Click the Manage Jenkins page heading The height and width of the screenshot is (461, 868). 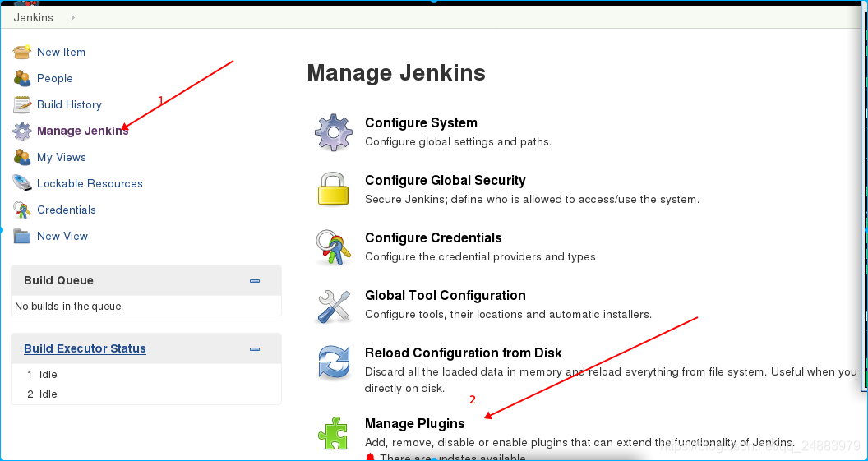coord(396,73)
